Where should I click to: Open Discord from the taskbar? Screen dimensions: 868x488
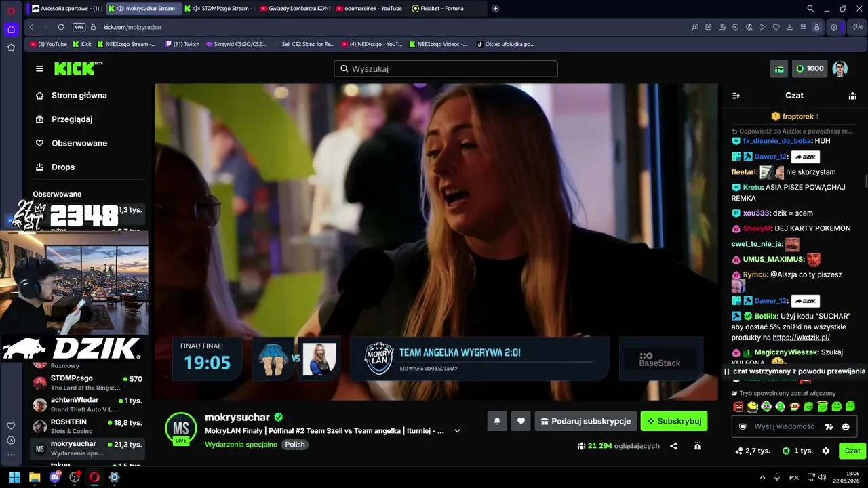pos(55,477)
